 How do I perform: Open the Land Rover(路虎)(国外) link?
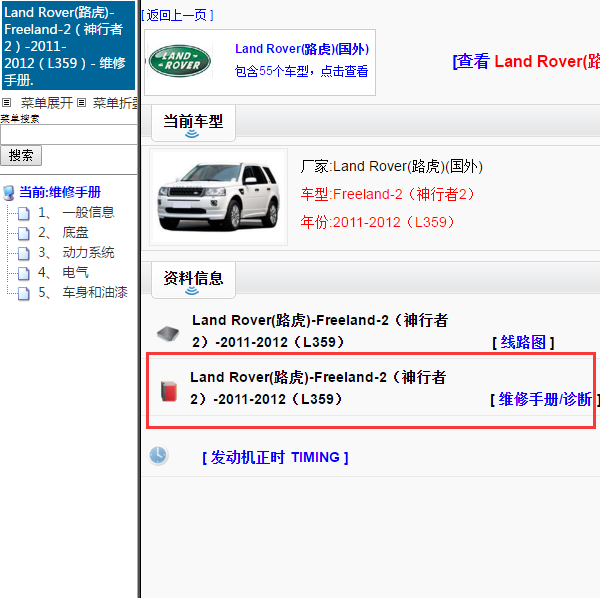(x=302, y=49)
